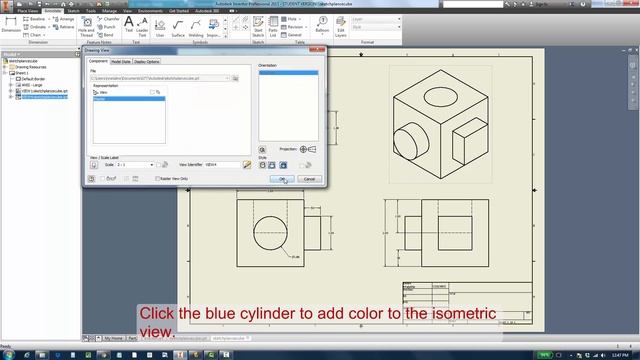Viewport: 640px width, 360px height.
Task: Click change view orientation button under Orientation list
Action: coord(262,150)
